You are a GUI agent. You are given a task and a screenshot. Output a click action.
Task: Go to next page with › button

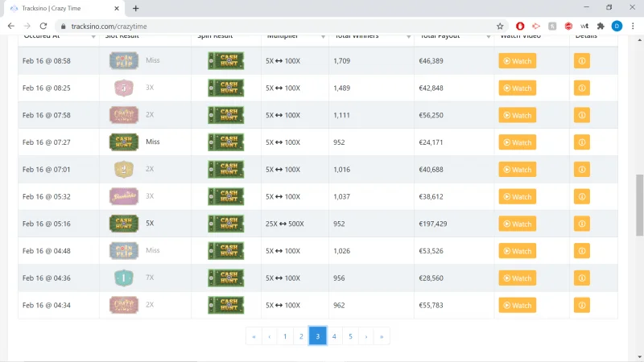pyautogui.click(x=366, y=336)
